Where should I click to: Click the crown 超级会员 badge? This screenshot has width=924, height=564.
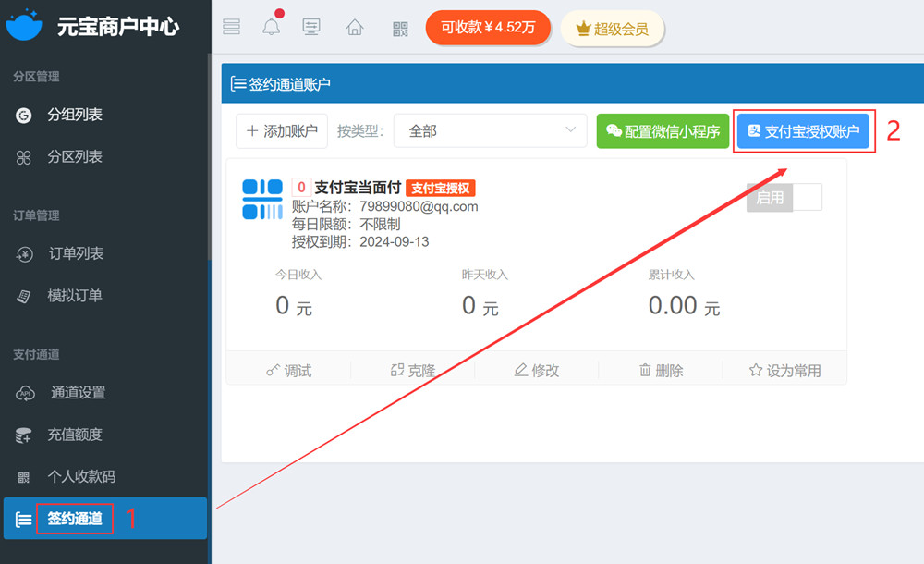(x=612, y=28)
